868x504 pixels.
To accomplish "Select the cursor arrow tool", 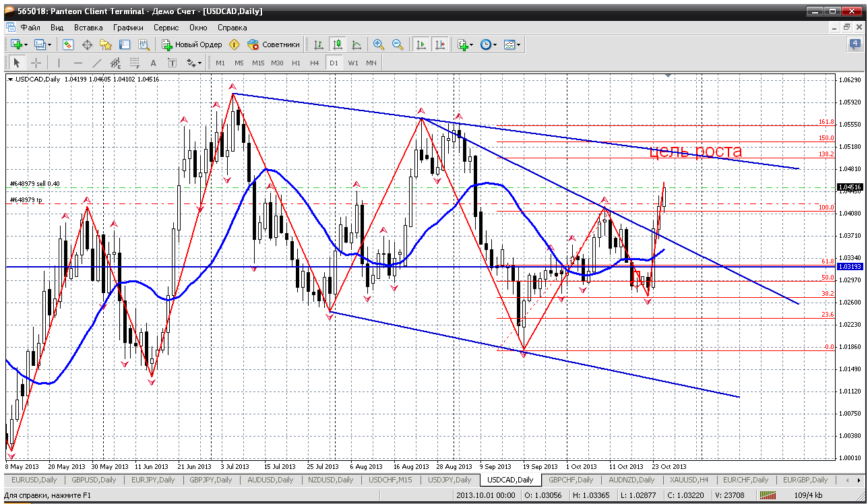I will (x=17, y=63).
